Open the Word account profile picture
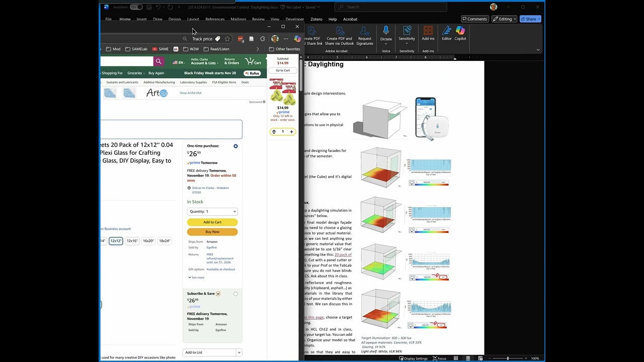644x362 pixels. [x=494, y=7]
